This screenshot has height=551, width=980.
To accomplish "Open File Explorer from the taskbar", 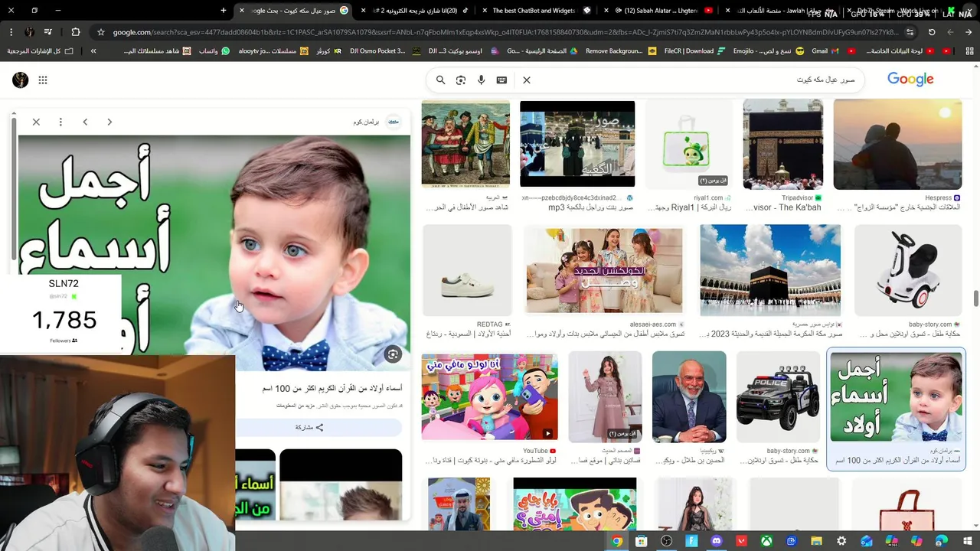I will click(x=816, y=541).
